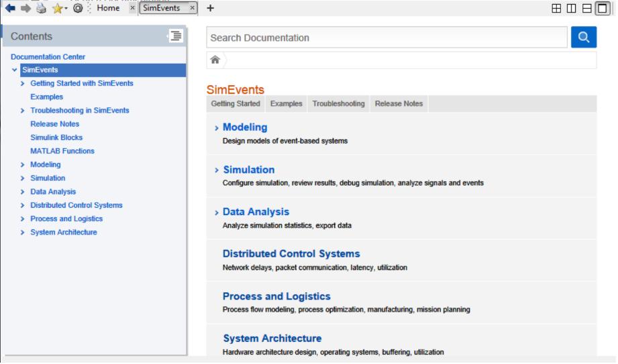The image size is (618, 364).
Task: Open the Examples page tab
Action: tap(287, 104)
